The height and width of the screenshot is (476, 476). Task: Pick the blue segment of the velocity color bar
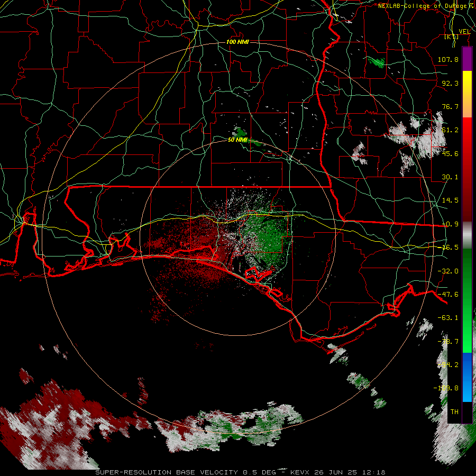467,377
